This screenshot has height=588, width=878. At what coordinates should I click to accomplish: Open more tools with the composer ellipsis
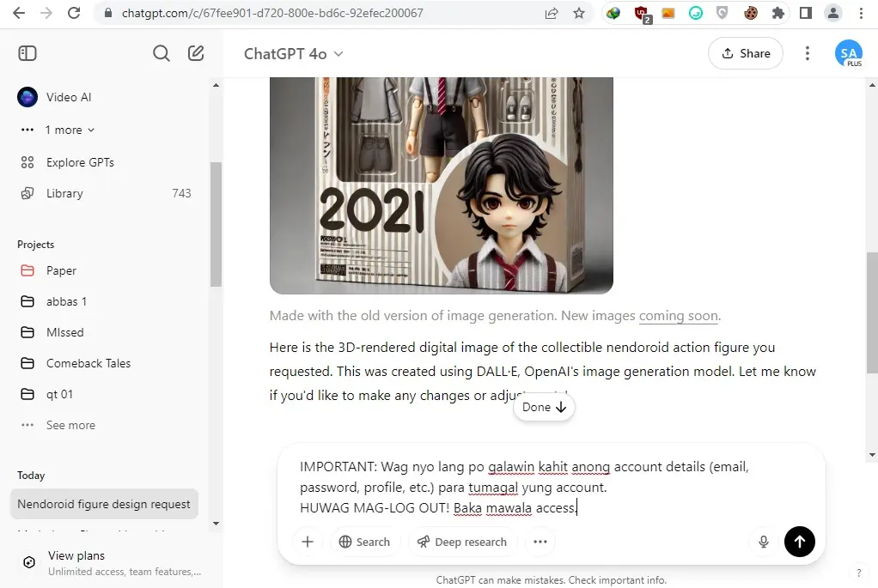pos(540,542)
